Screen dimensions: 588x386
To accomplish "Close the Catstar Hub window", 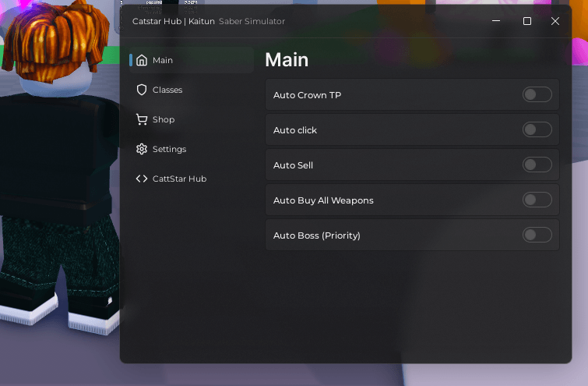I will pos(555,21).
